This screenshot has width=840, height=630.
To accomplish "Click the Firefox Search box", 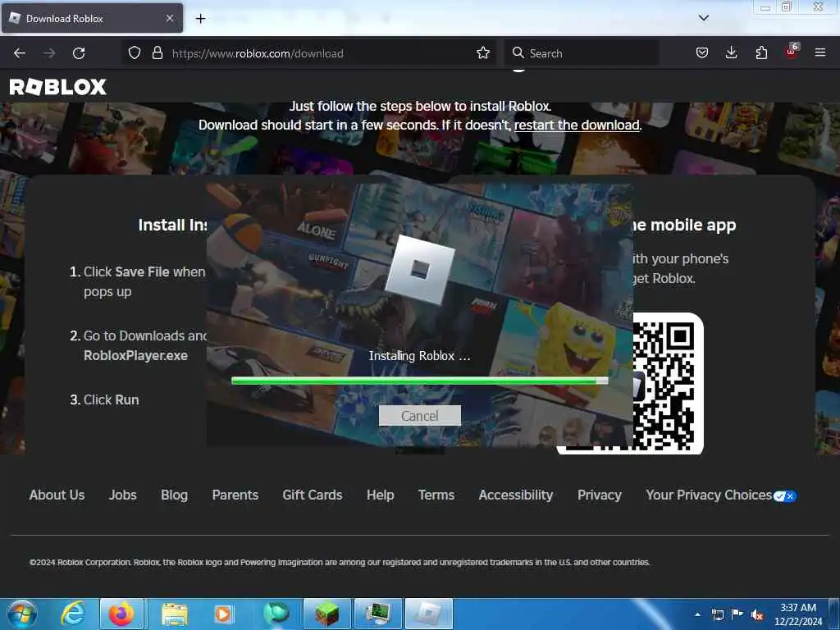I will click(x=582, y=53).
